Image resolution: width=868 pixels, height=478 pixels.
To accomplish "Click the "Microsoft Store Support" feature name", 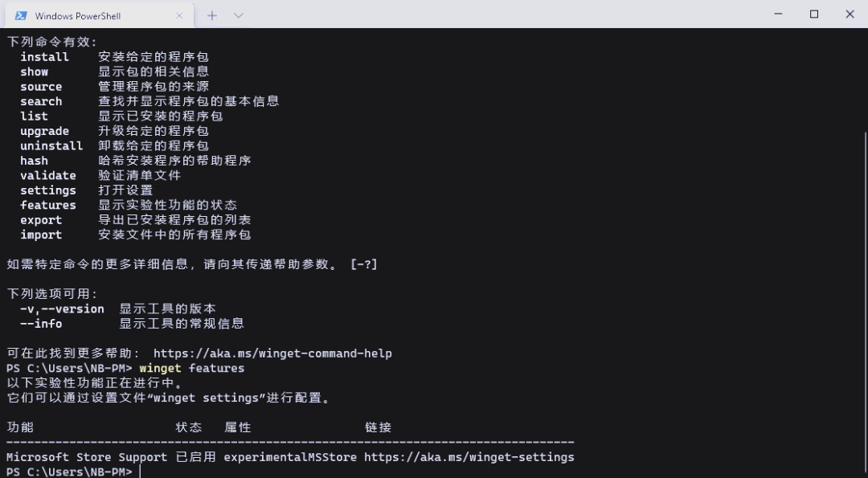I will click(x=87, y=457).
